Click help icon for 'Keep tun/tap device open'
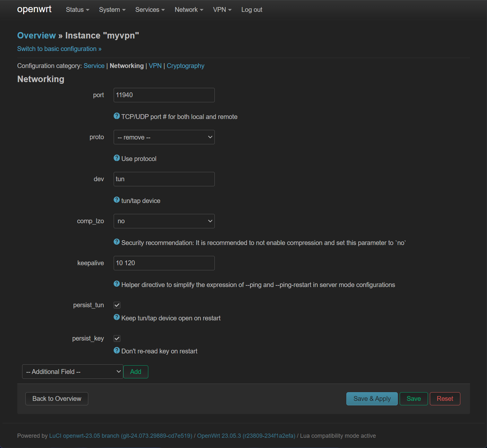 pos(117,317)
